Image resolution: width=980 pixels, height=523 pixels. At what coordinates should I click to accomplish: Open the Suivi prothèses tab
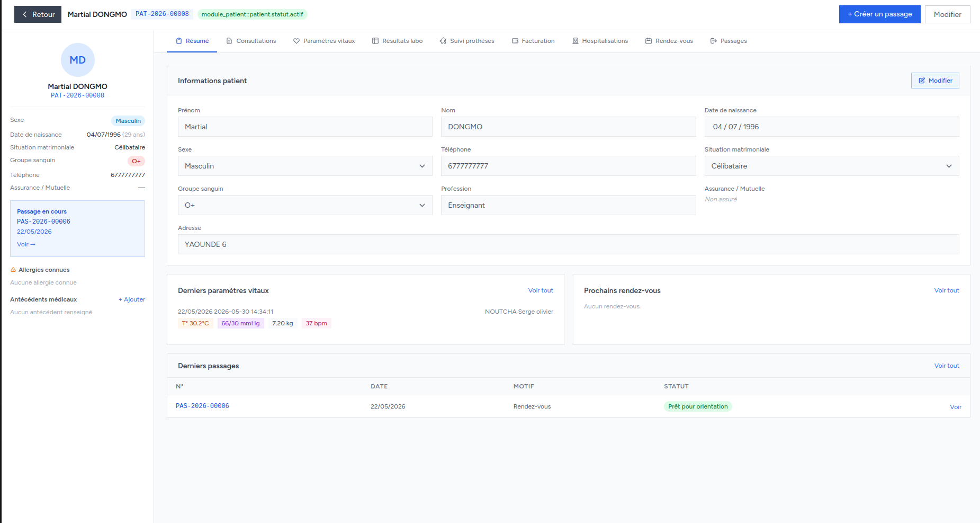467,41
